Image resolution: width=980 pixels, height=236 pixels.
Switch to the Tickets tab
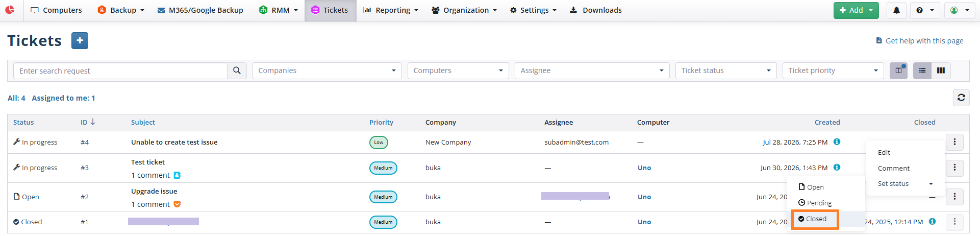click(x=330, y=10)
